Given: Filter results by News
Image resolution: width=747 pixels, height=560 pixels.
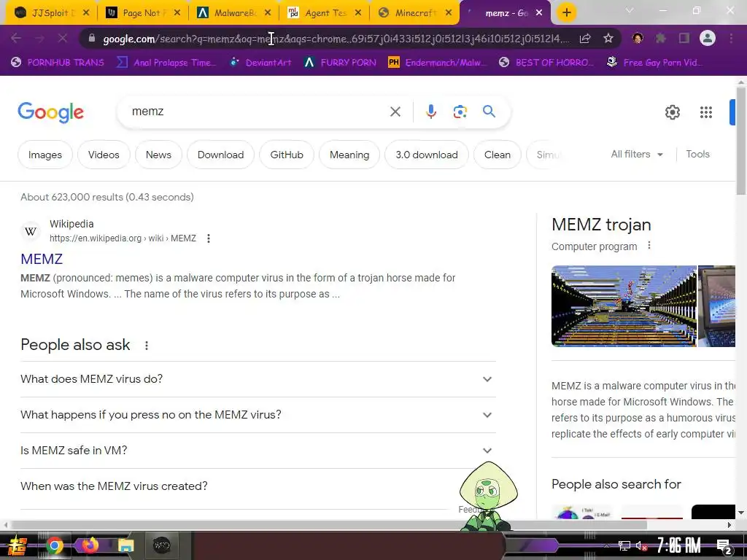Looking at the screenshot, I should pos(158,155).
